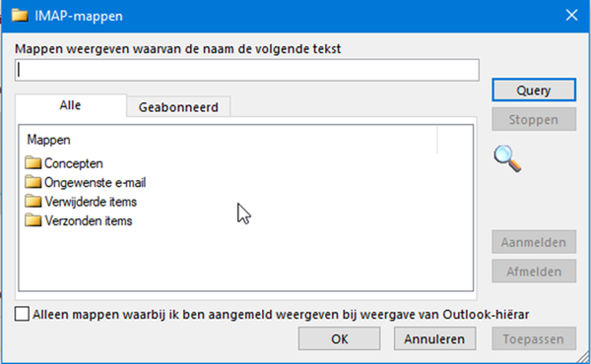Select the Verzonden items folder label

pos(89,220)
